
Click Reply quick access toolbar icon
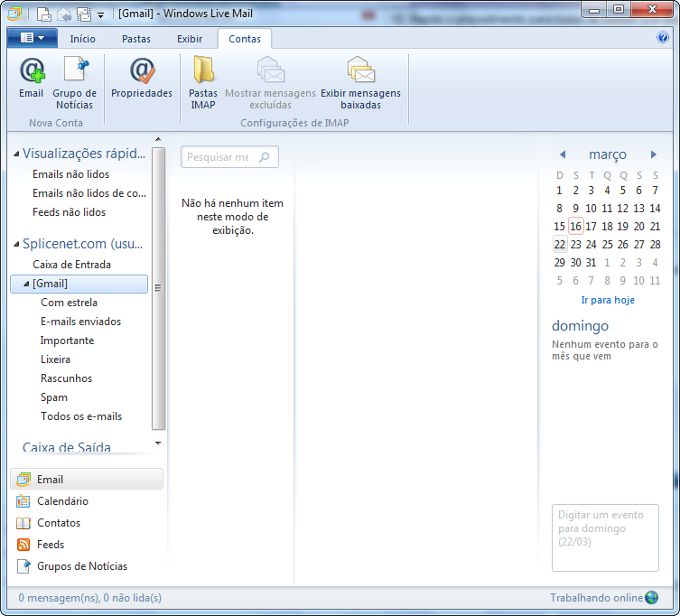click(64, 14)
